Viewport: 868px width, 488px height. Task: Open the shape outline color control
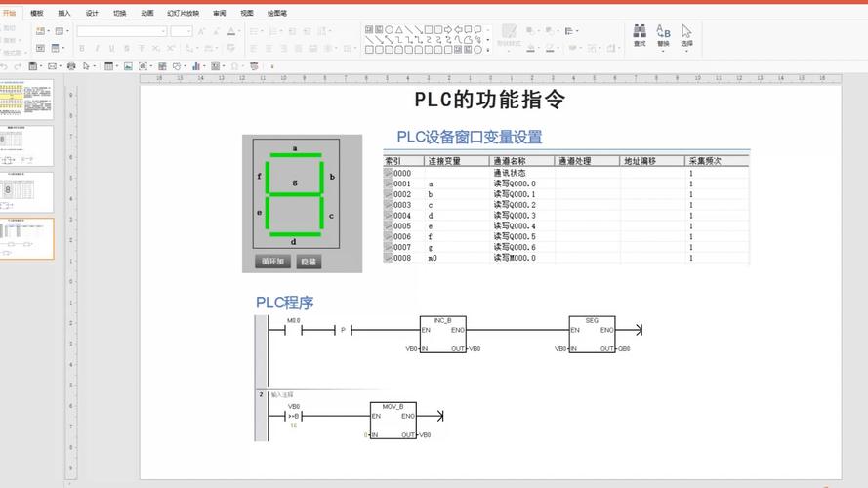(x=550, y=49)
